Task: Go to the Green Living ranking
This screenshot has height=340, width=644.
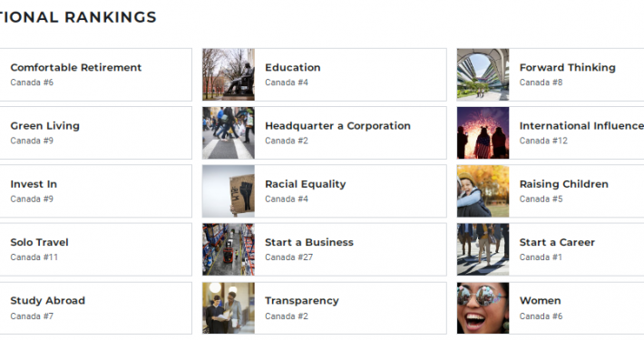Action: 96,133
